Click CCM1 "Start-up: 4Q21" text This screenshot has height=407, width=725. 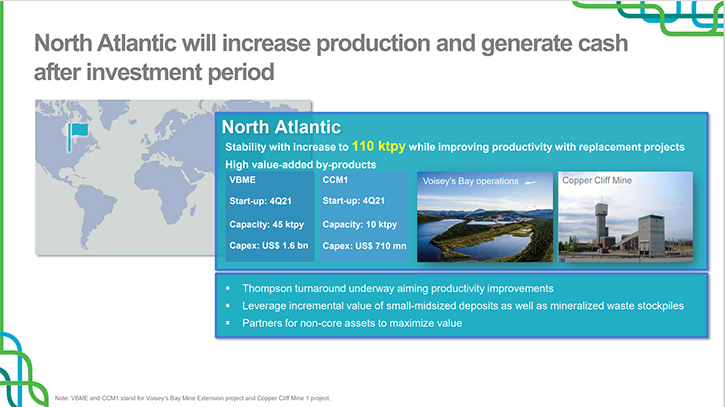[x=353, y=201]
